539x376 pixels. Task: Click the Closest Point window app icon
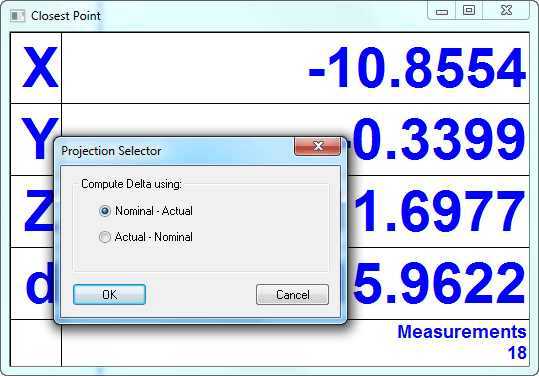(18, 16)
